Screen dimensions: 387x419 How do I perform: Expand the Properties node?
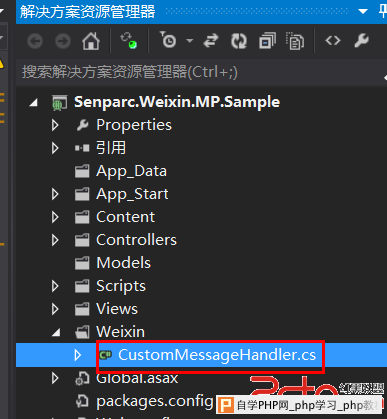55,125
